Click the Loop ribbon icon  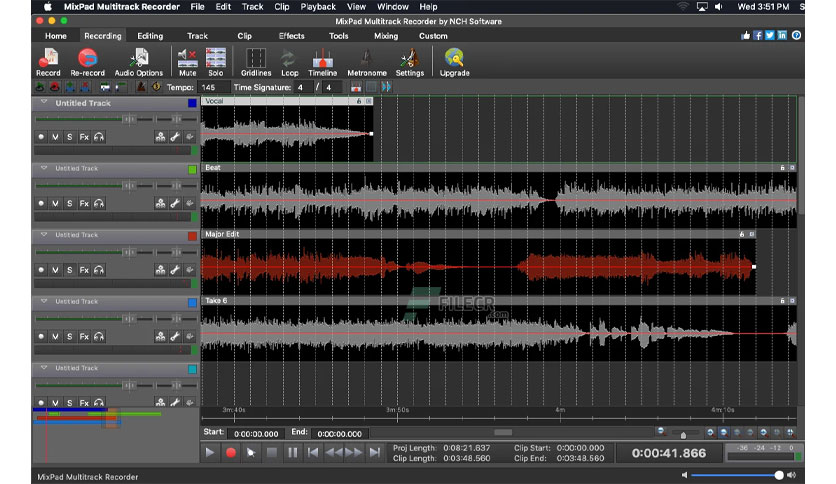(290, 62)
